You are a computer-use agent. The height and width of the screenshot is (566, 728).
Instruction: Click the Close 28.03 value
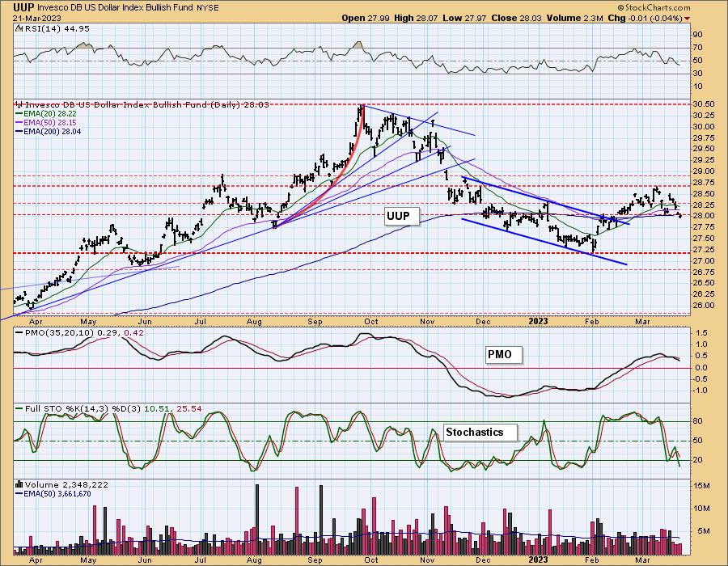(517, 19)
